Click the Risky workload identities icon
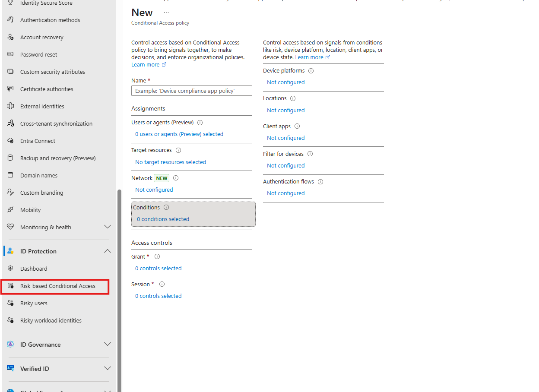 tap(11, 320)
